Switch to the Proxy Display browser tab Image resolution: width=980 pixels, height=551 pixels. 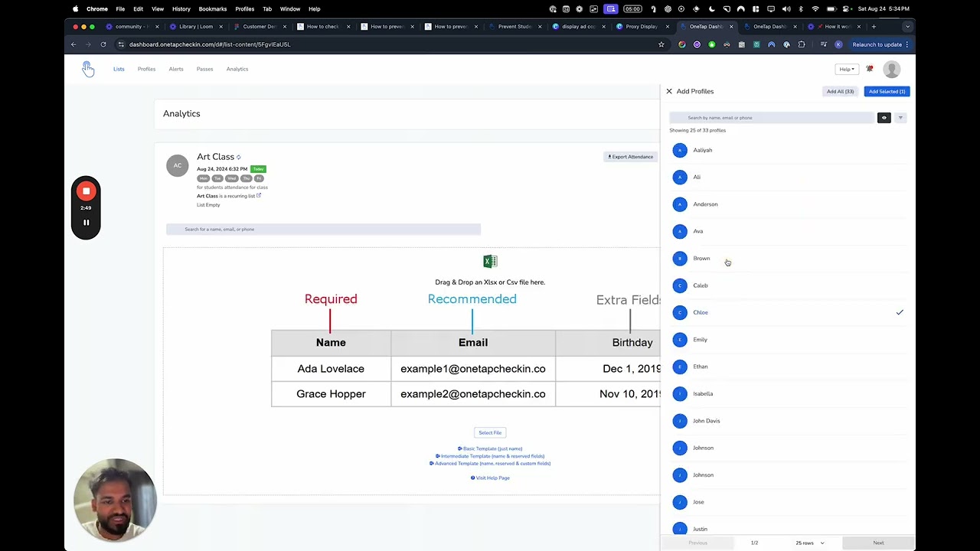pos(642,27)
